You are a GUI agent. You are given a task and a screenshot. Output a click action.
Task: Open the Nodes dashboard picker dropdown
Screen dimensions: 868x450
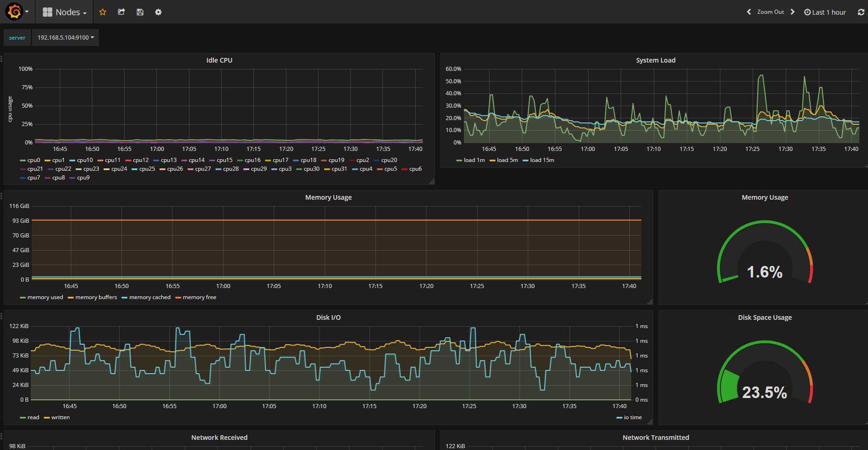[64, 12]
